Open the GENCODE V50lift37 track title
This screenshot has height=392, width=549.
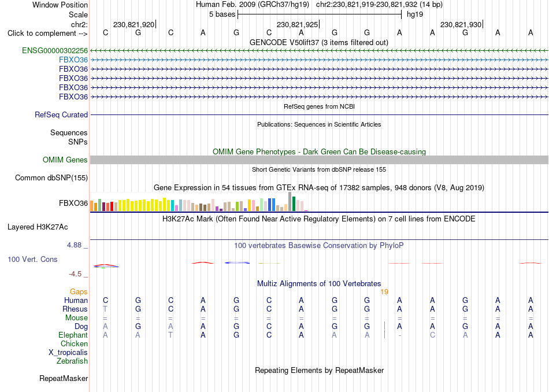click(x=318, y=42)
